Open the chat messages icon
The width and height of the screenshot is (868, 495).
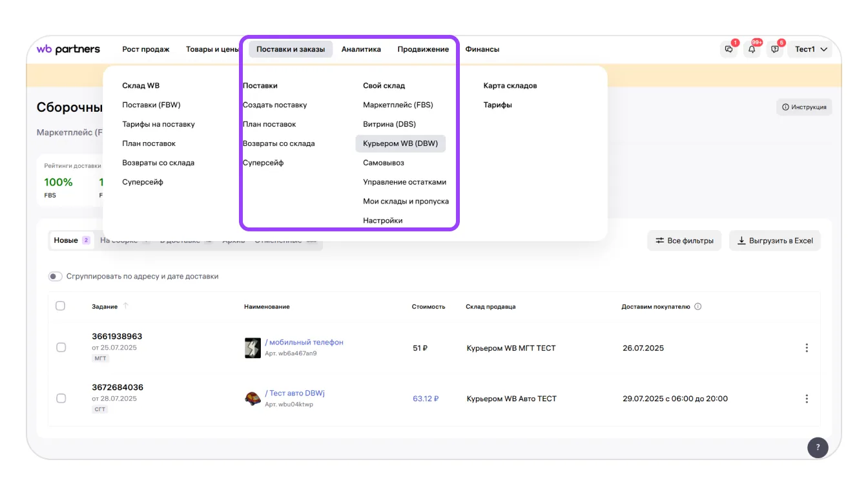(x=729, y=49)
